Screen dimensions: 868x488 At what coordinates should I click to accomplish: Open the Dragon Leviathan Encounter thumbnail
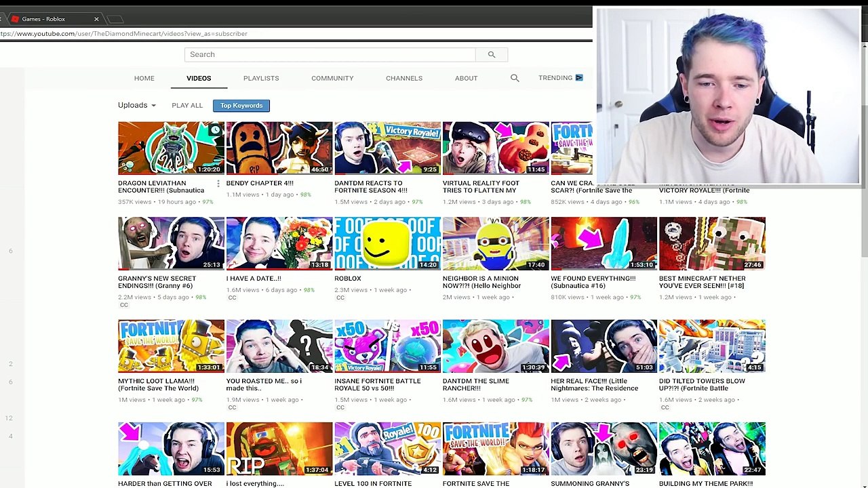point(171,148)
